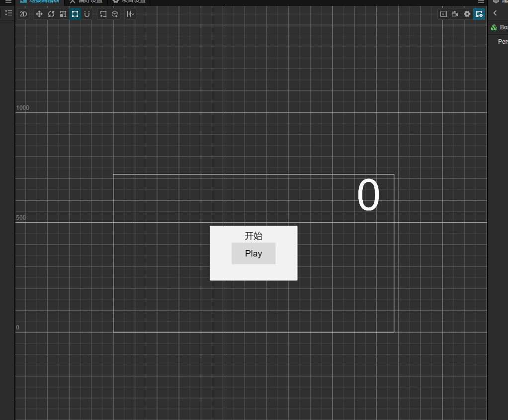Click the scene camera icon
Screen dimensions: 508x420
455,14
